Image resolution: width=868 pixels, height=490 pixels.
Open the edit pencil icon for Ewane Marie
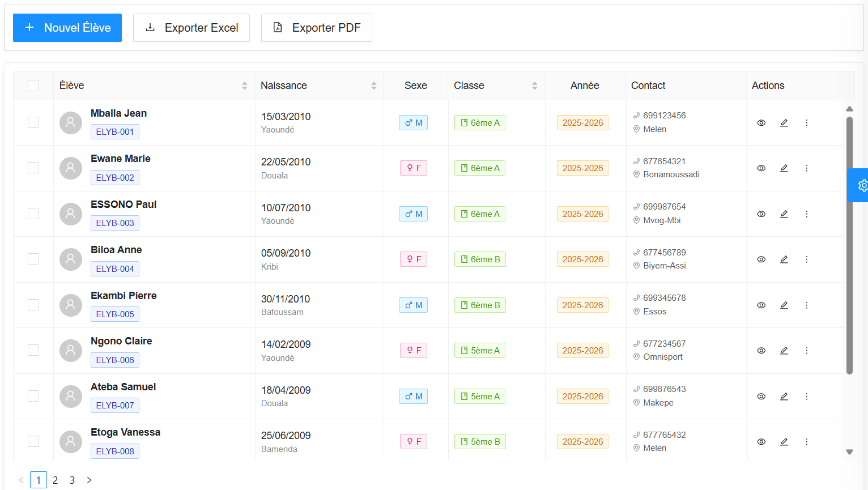click(784, 168)
